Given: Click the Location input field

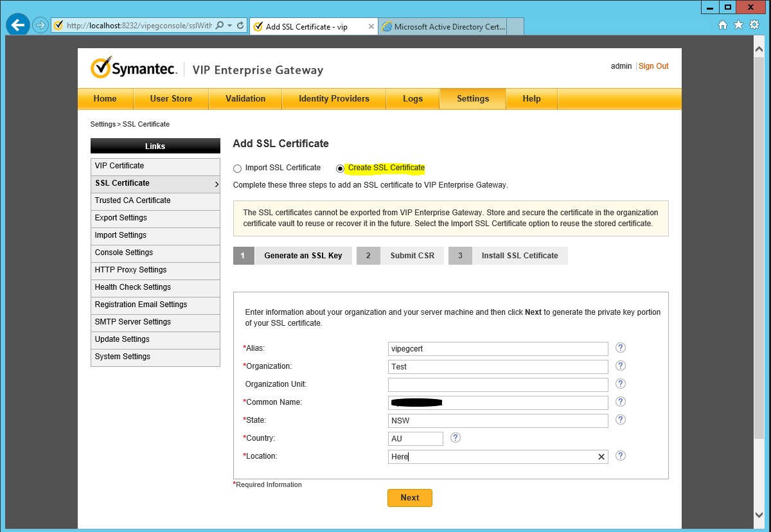Looking at the screenshot, I should click(498, 457).
